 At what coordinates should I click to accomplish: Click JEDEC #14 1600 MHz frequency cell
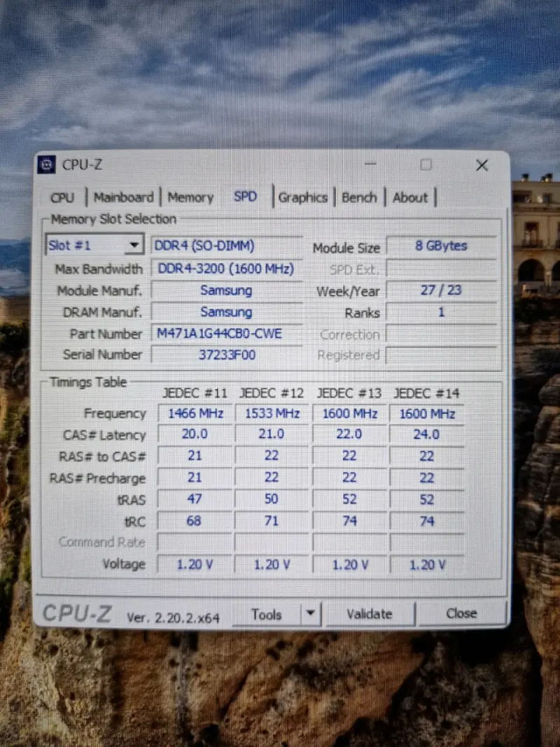pos(427,414)
